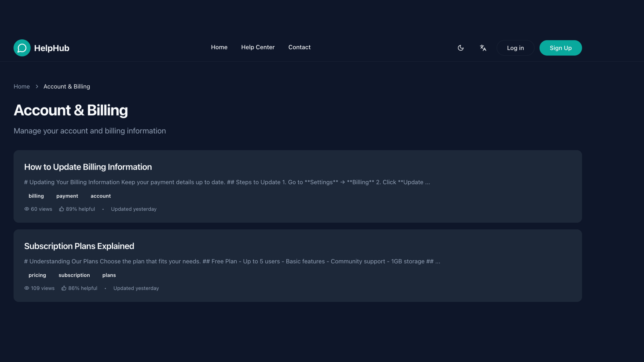Select the subscription tag
The image size is (644, 362).
pos(74,275)
